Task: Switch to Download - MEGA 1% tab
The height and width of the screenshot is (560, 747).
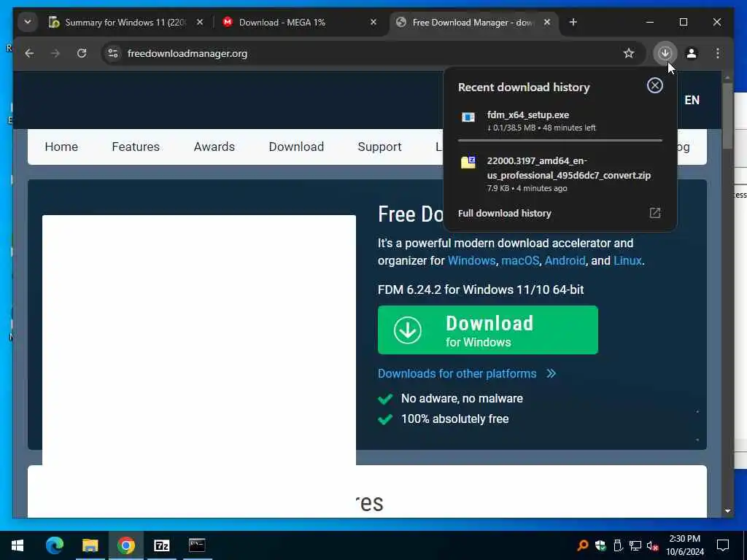Action: (300, 23)
